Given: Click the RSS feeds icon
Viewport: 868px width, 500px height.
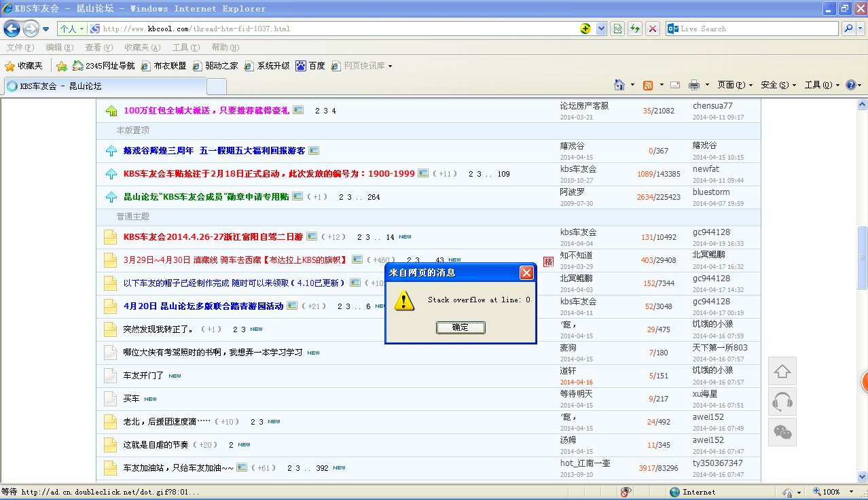Looking at the screenshot, I should pos(648,85).
